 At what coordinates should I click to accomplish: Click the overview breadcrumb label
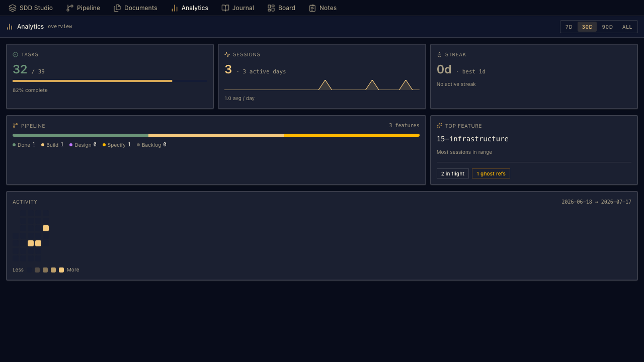pos(60,27)
